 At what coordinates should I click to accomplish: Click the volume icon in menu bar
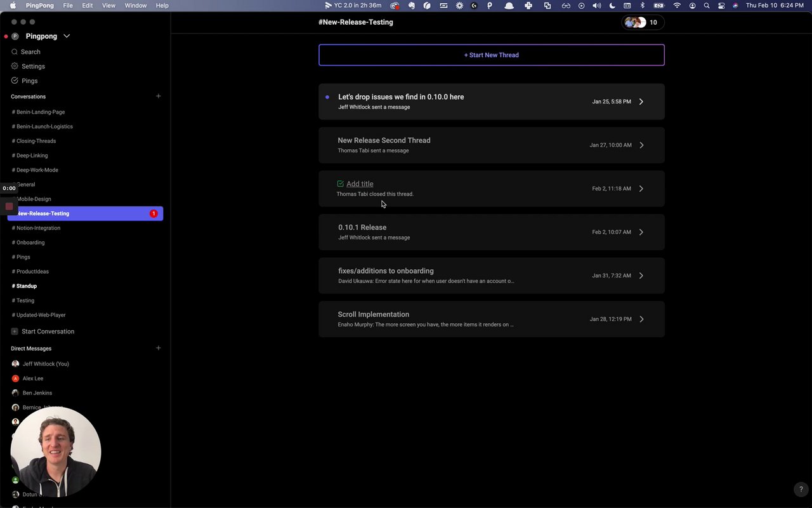[596, 6]
